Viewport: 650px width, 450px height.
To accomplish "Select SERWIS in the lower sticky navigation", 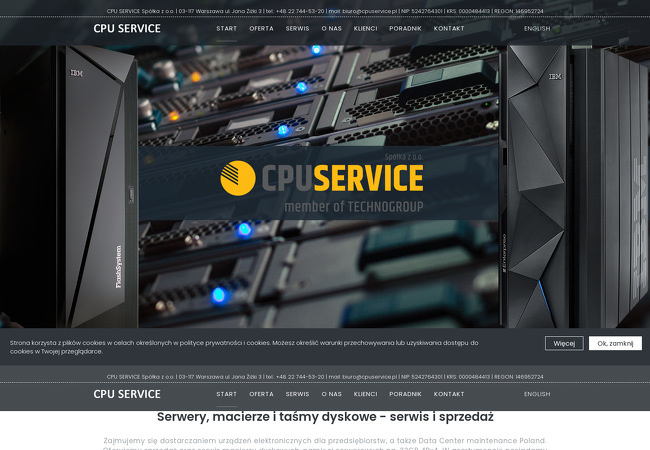I will (297, 394).
